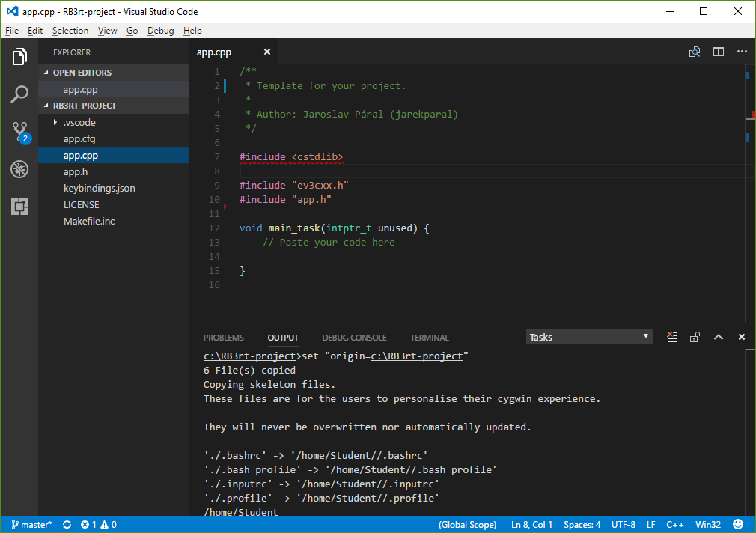Open errors and warnings count in status bar

tap(99, 524)
